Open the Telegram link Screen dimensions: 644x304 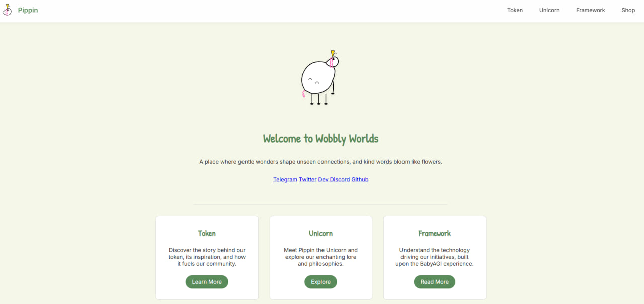coord(285,179)
